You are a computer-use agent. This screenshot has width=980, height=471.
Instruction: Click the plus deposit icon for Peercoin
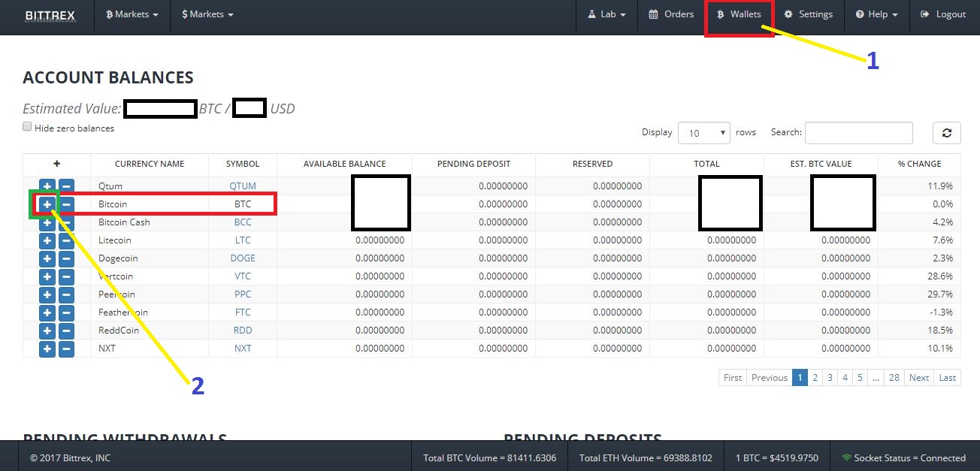tap(47, 294)
